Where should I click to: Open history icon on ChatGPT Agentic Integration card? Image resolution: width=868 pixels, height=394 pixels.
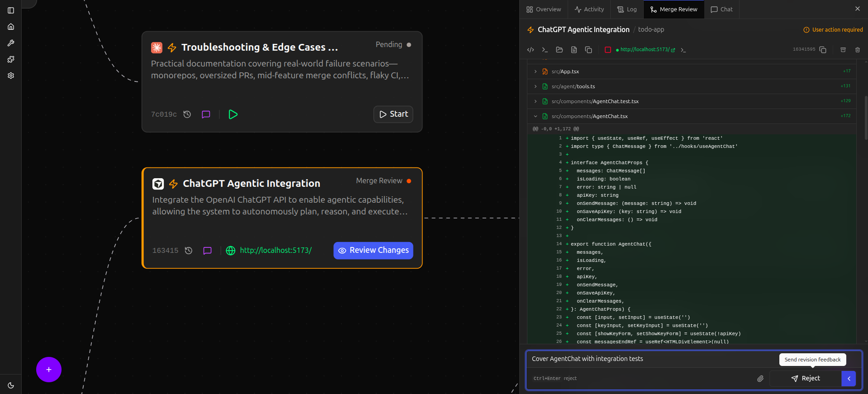click(x=189, y=251)
